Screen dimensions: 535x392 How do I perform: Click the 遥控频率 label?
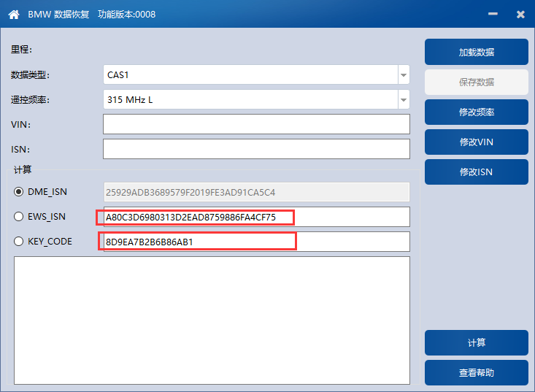click(x=30, y=99)
